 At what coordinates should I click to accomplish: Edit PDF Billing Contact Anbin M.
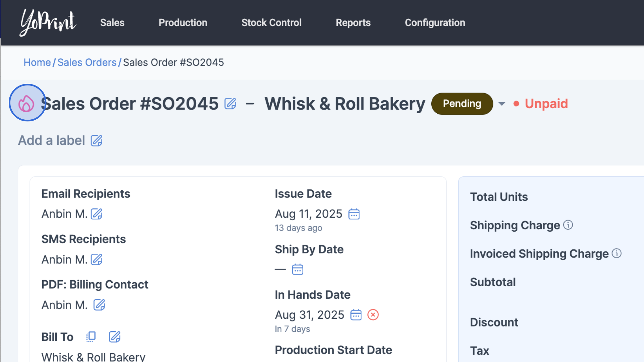99,305
